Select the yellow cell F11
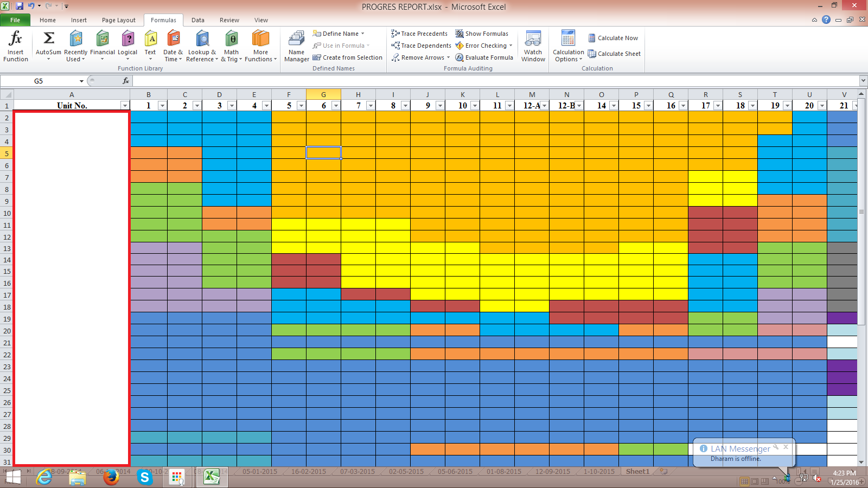The image size is (868, 488). [x=289, y=225]
